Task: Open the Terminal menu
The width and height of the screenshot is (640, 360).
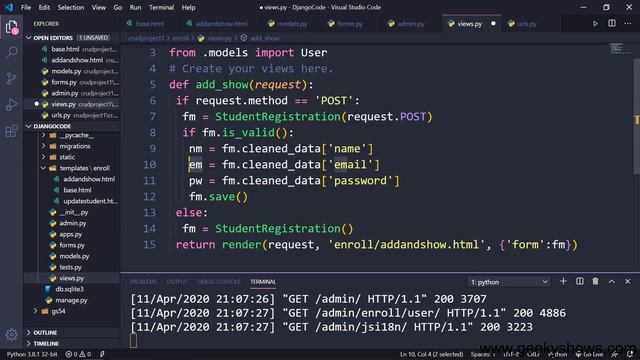Action: click(161, 7)
